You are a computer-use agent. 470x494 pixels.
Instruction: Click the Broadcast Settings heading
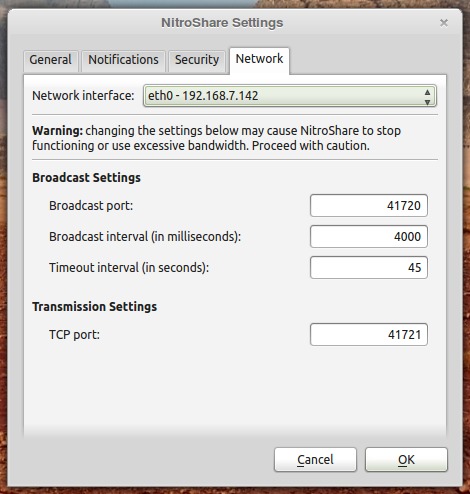(x=86, y=178)
